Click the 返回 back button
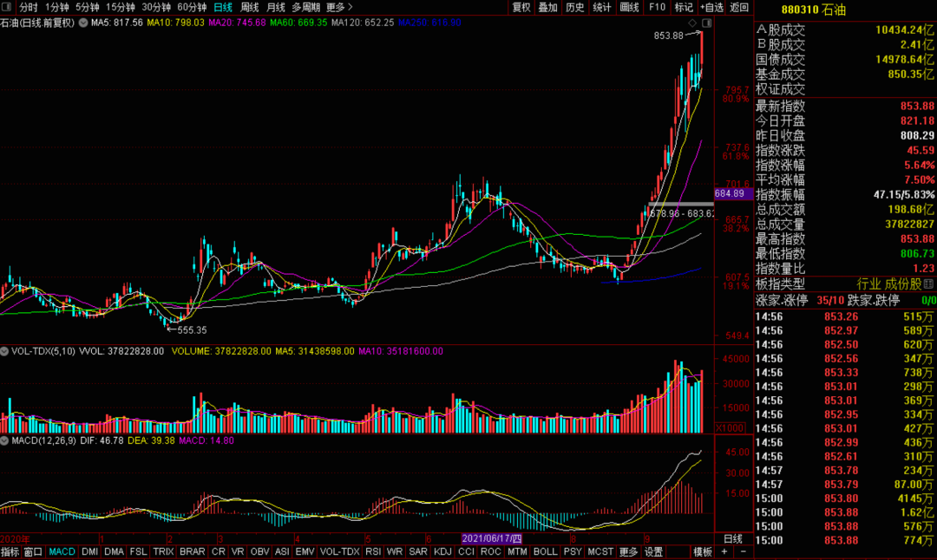Image resolution: width=937 pixels, height=560 pixels. 739,7
